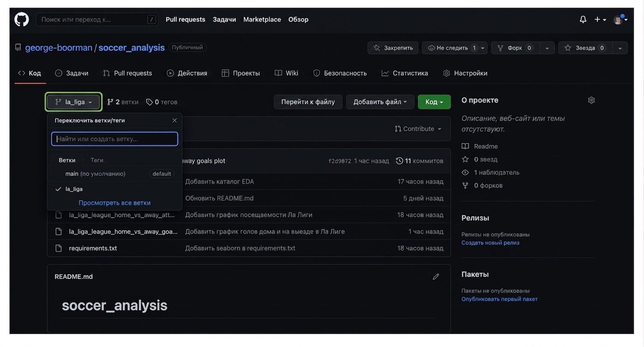Open la_liga_league_home_vs_away_goa file
The height and width of the screenshot is (347, 644).
123,232
